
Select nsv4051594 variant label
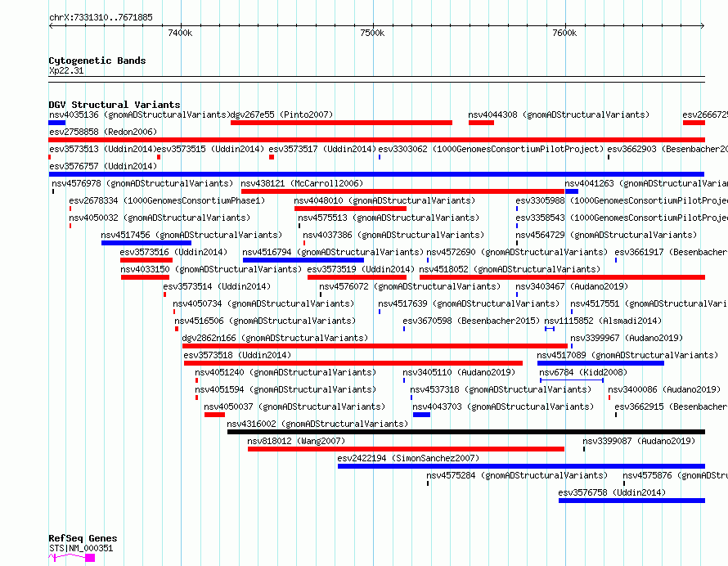[x=285, y=389]
